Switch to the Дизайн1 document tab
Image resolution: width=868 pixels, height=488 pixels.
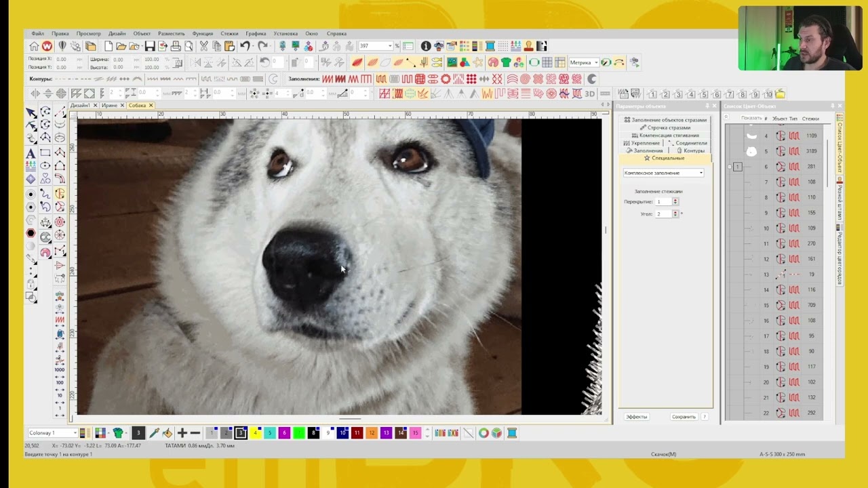tap(80, 106)
